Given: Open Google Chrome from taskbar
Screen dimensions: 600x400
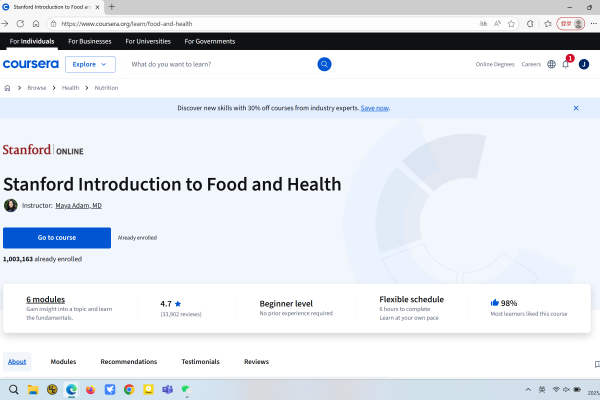Looking at the screenshot, I should click(x=129, y=390).
